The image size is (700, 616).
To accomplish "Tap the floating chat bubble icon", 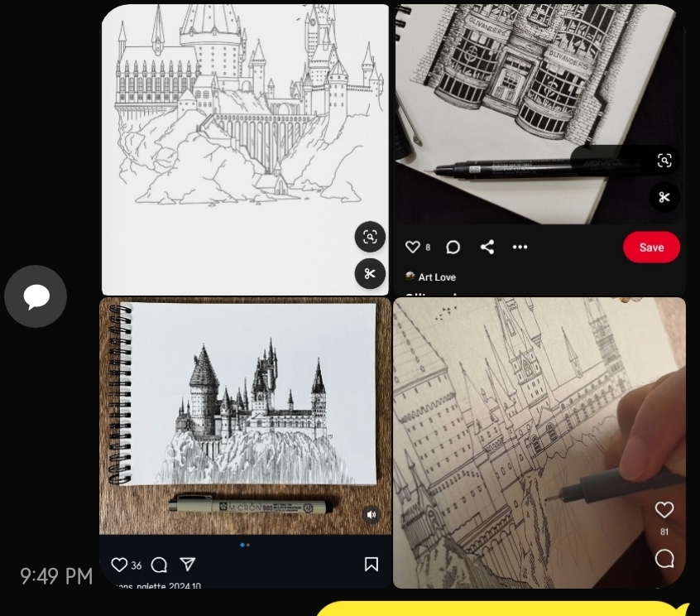I will (36, 296).
